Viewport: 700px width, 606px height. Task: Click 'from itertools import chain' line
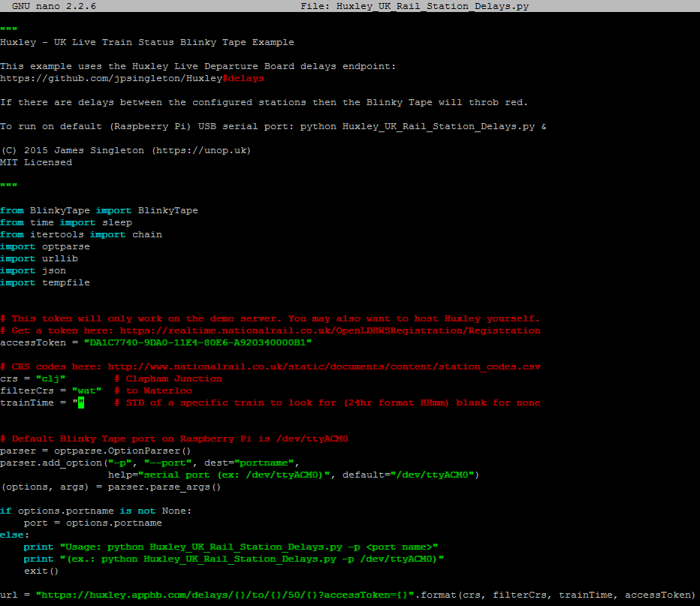click(81, 235)
